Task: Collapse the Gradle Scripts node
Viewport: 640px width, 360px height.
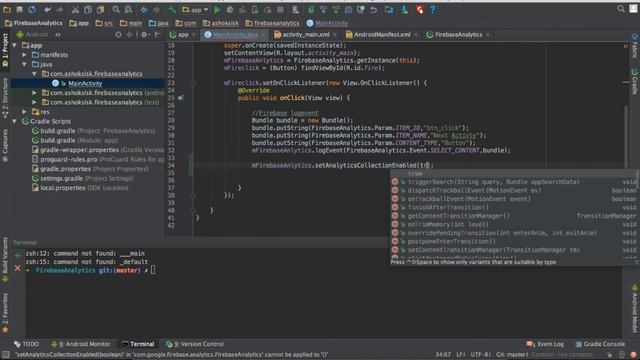Action: (15, 121)
